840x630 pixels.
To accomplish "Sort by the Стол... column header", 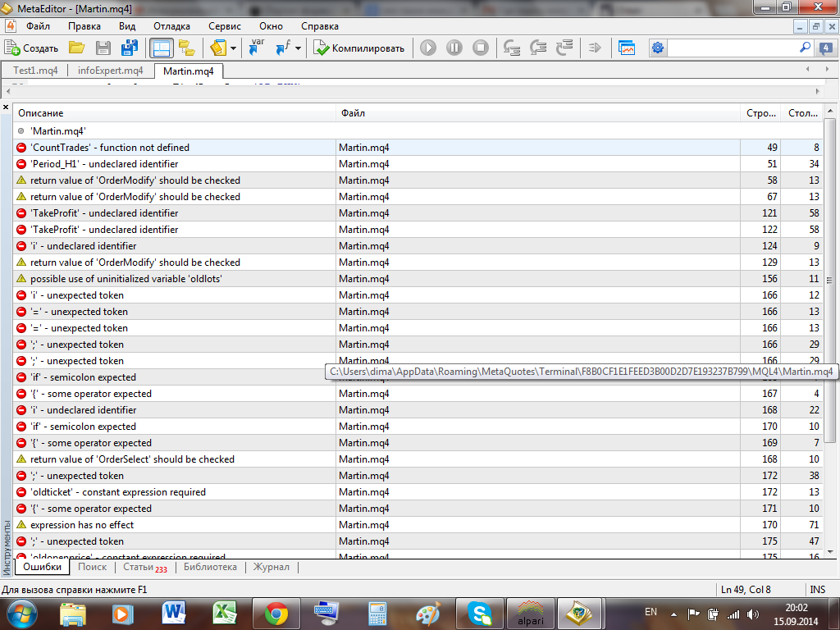I will tap(802, 113).
